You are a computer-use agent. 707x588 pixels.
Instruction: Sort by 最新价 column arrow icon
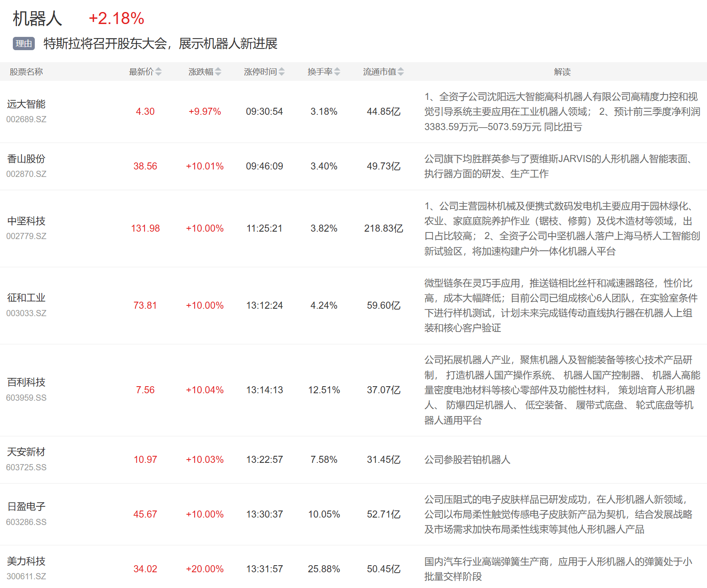pyautogui.click(x=158, y=72)
